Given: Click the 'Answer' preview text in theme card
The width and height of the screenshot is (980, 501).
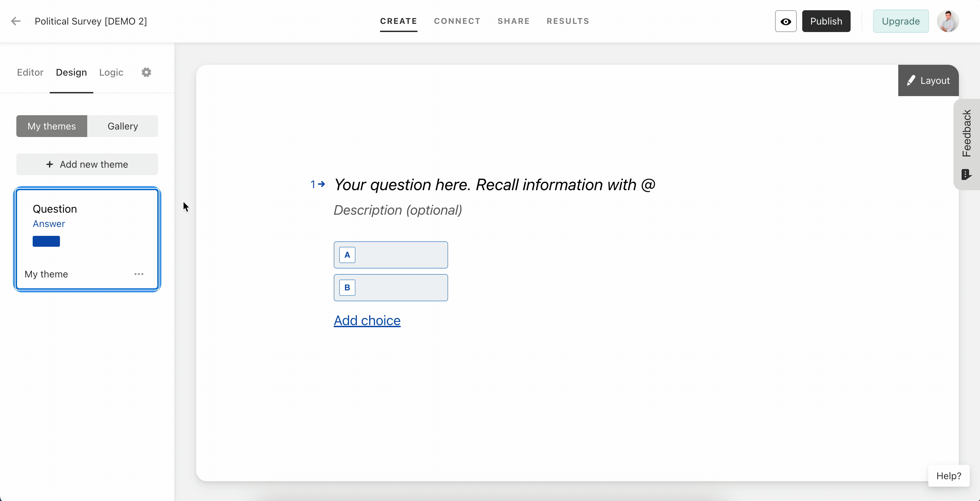Looking at the screenshot, I should (49, 224).
